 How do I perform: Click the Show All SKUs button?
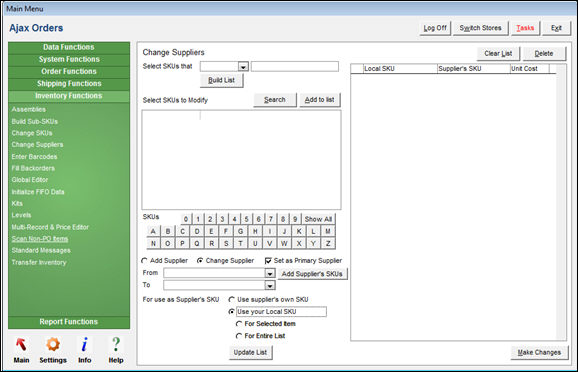318,219
